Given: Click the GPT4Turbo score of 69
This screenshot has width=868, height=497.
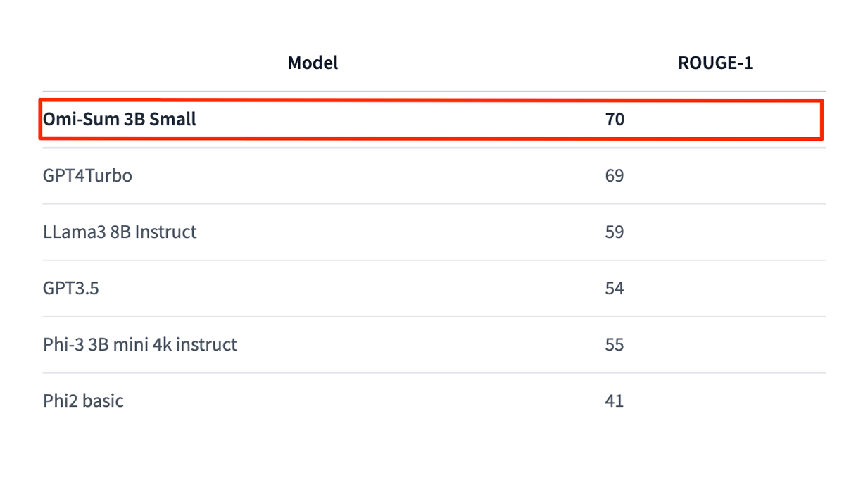Looking at the screenshot, I should (x=615, y=175).
